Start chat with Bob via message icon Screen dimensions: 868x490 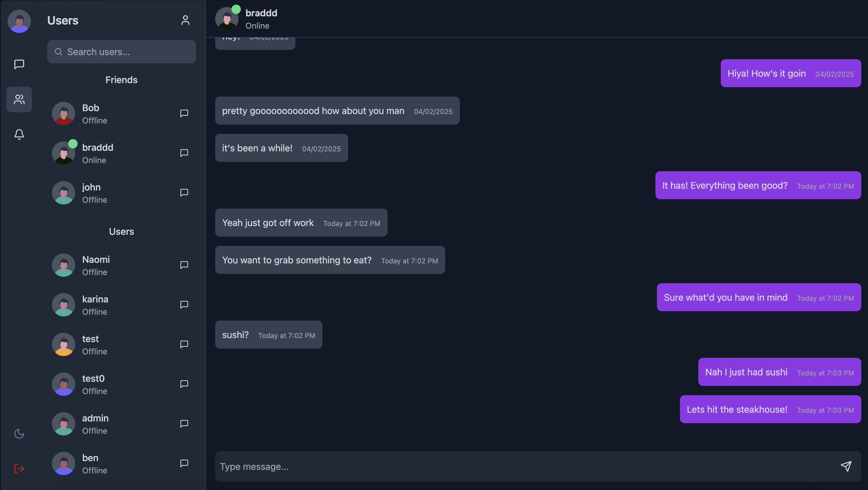click(184, 113)
